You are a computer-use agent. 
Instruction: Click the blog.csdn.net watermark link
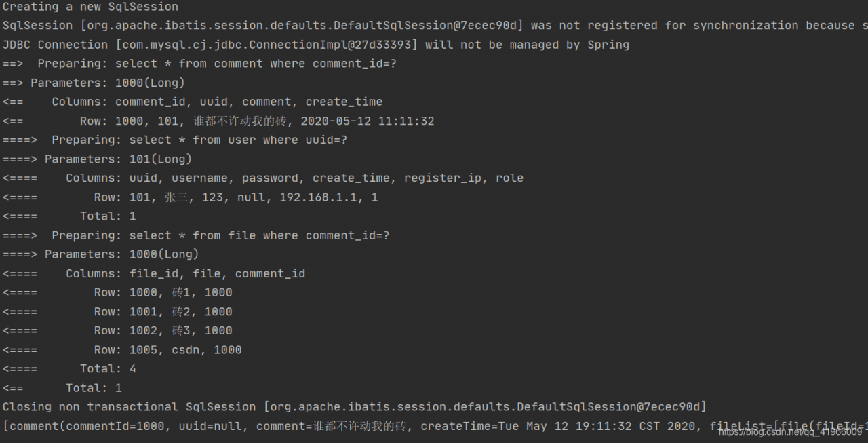click(x=790, y=431)
